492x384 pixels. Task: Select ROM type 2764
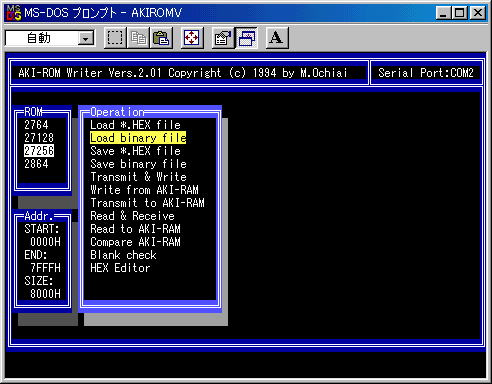pyautogui.click(x=36, y=125)
